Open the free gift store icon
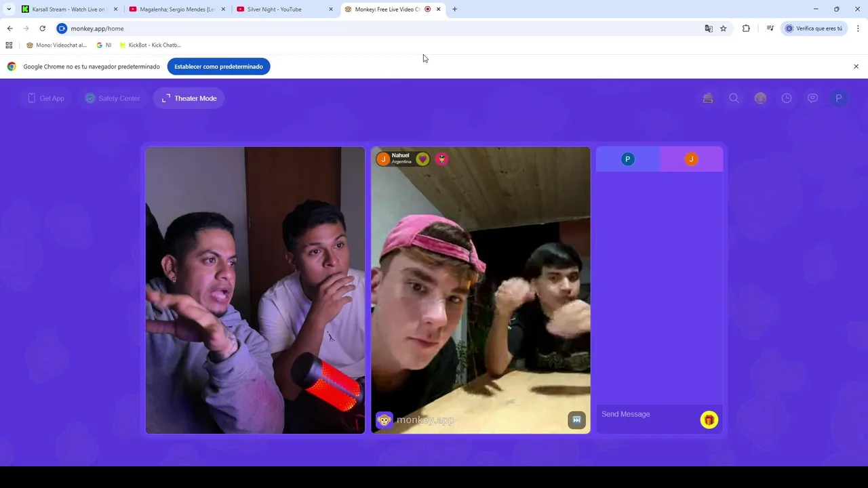Image resolution: width=868 pixels, height=488 pixels. click(708, 98)
